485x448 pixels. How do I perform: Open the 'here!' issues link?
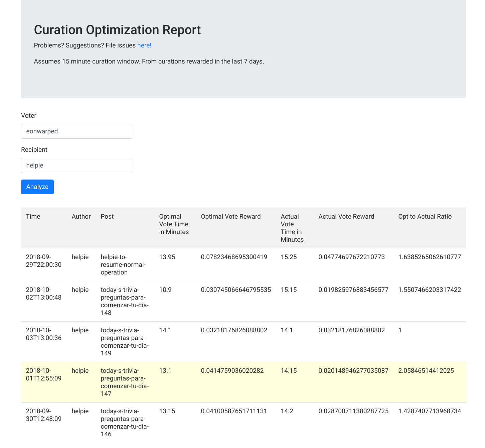144,45
